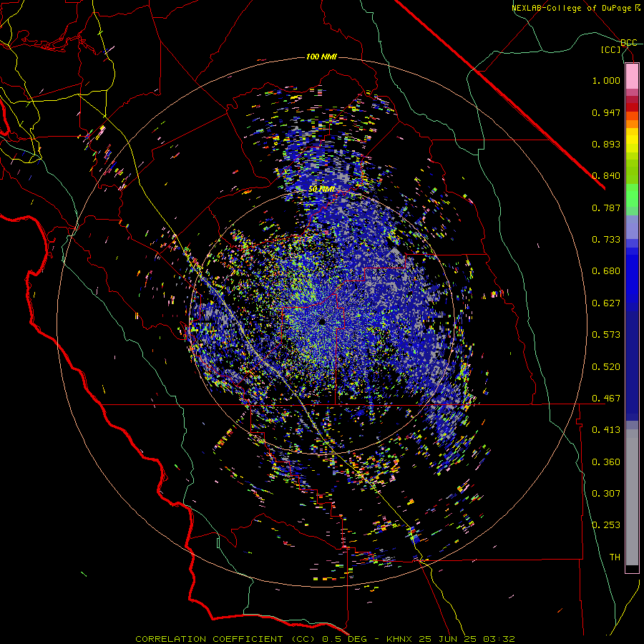Select the 1.000 value on color scale
This screenshot has height=644, width=644.
[606, 80]
